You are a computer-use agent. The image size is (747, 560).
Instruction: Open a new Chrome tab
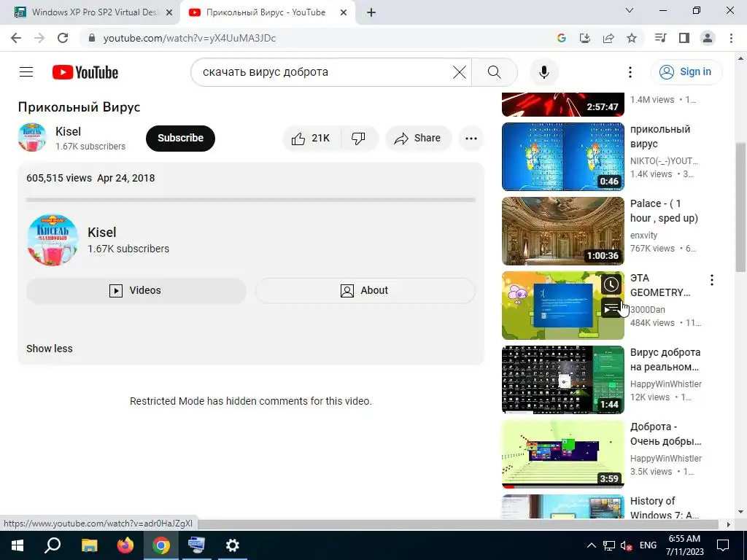371,13
